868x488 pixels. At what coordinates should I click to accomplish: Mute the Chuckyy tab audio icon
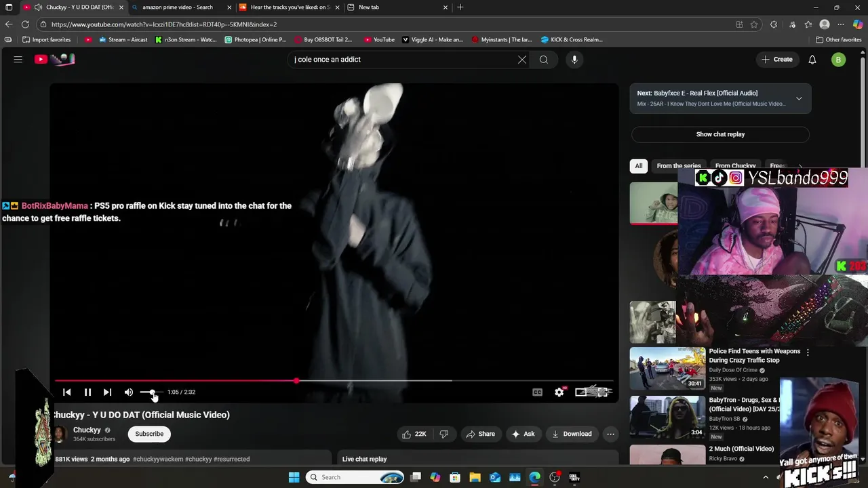[x=38, y=7]
